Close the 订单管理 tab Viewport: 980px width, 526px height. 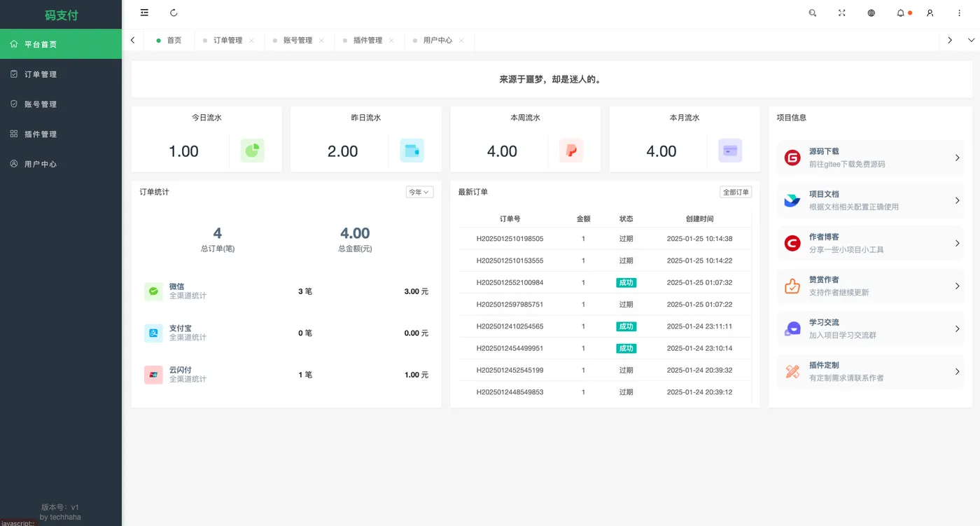[252, 41]
